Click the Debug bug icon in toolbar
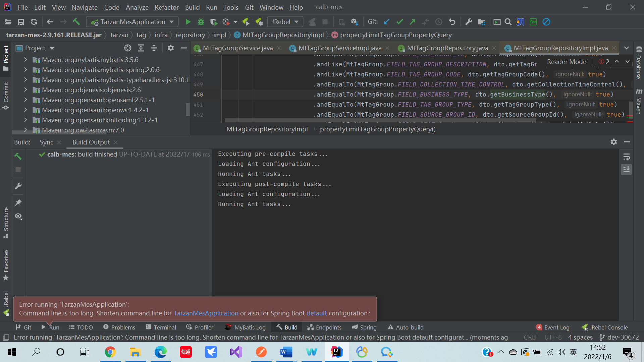 coord(201,22)
